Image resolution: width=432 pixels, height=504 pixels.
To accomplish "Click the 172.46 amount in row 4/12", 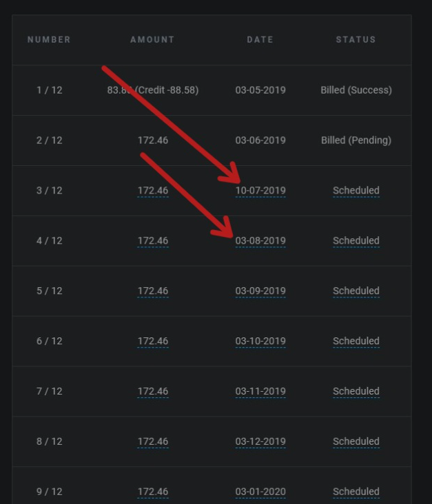I will [153, 241].
